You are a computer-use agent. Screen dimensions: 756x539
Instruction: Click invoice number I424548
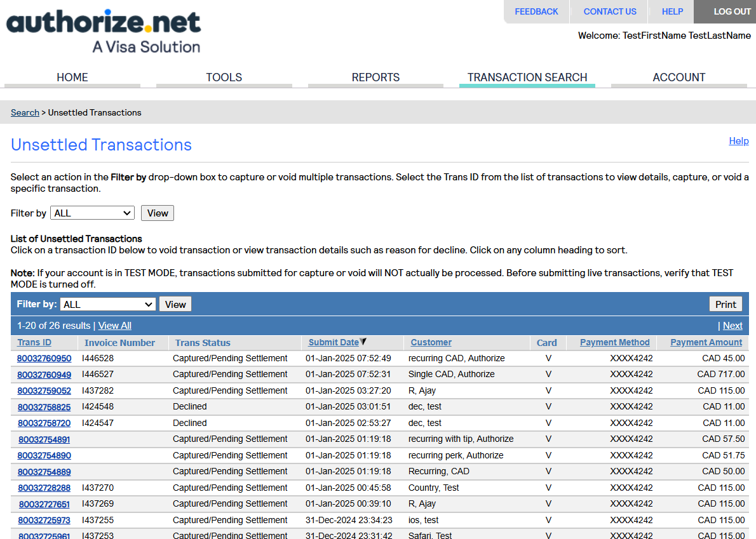point(98,406)
